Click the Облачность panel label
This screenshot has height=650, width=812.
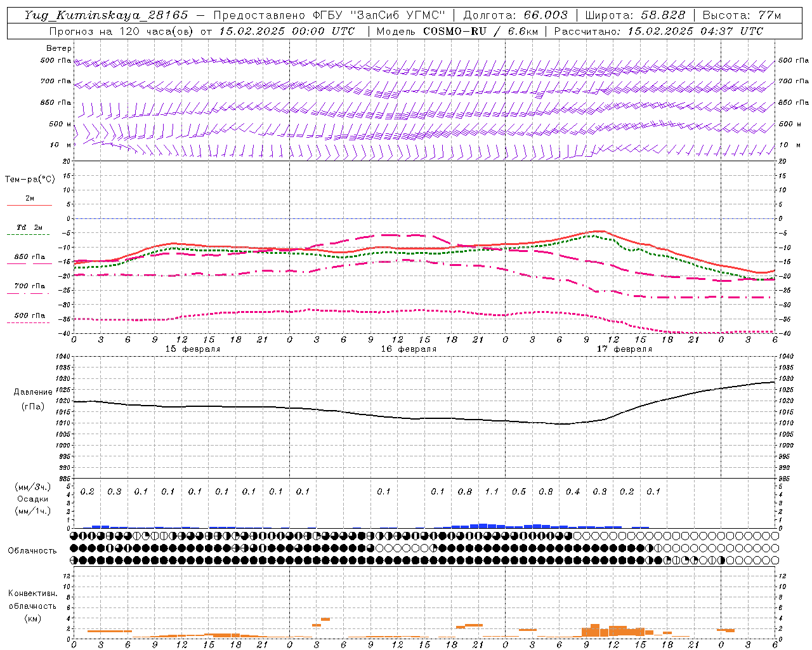click(32, 550)
